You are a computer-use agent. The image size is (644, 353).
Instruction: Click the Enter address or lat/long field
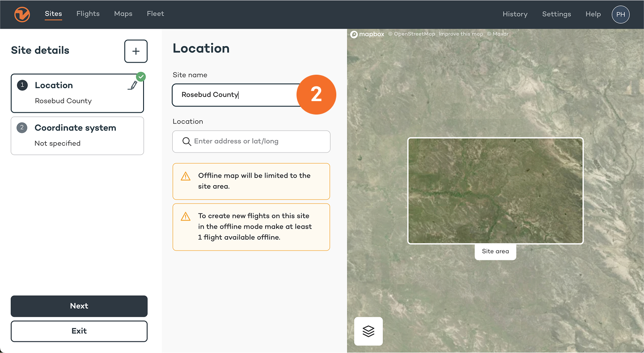click(251, 141)
